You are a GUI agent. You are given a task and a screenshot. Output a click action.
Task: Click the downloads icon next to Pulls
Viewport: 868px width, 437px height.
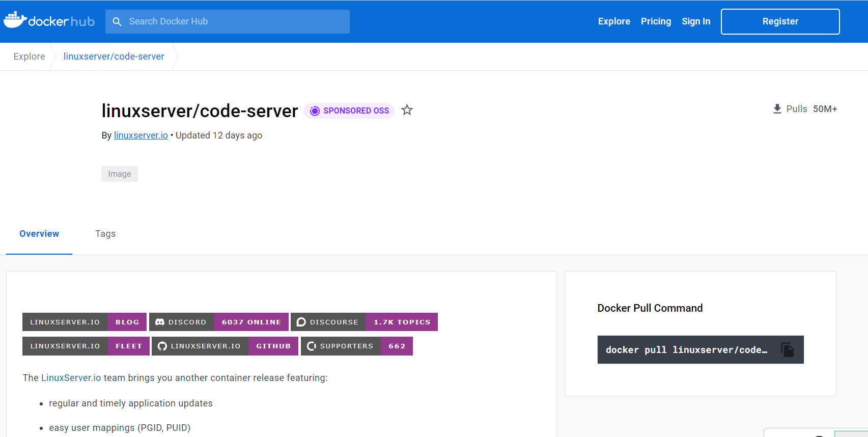coord(777,109)
